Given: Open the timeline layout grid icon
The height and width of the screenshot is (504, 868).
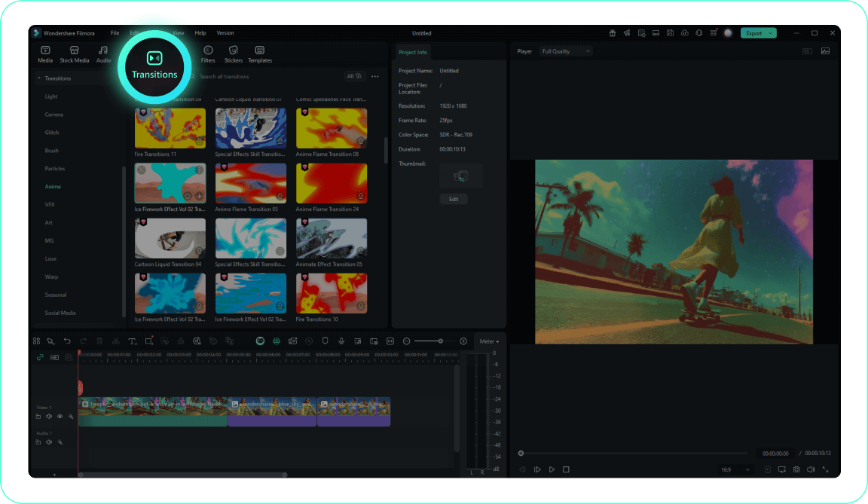Looking at the screenshot, I should coord(36,341).
